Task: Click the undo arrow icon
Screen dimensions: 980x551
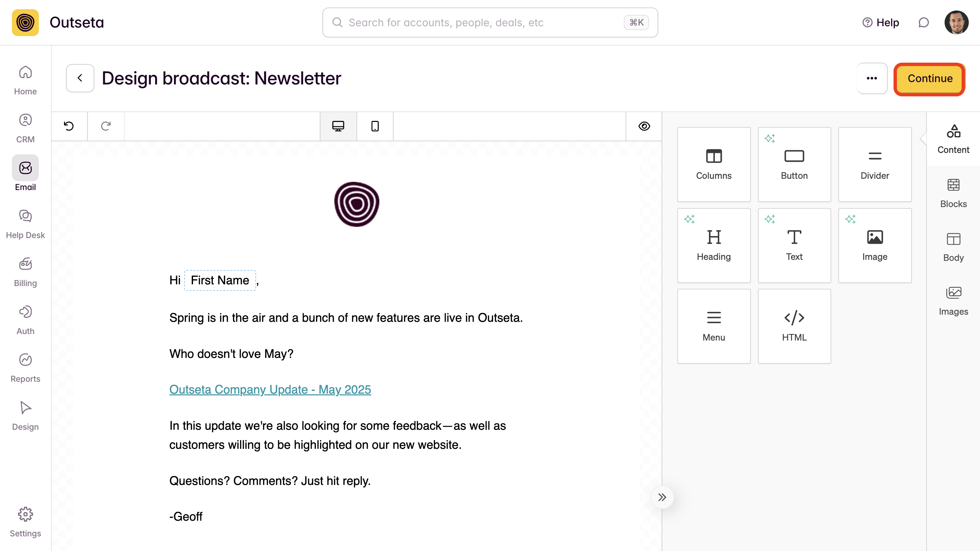Action: click(x=69, y=126)
